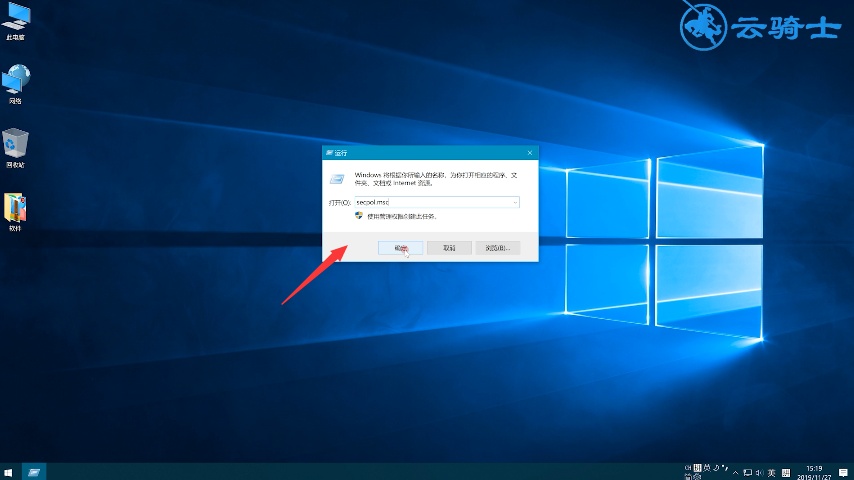854x480 pixels.
Task: Click the OK button in Run dialog
Action: [400, 248]
